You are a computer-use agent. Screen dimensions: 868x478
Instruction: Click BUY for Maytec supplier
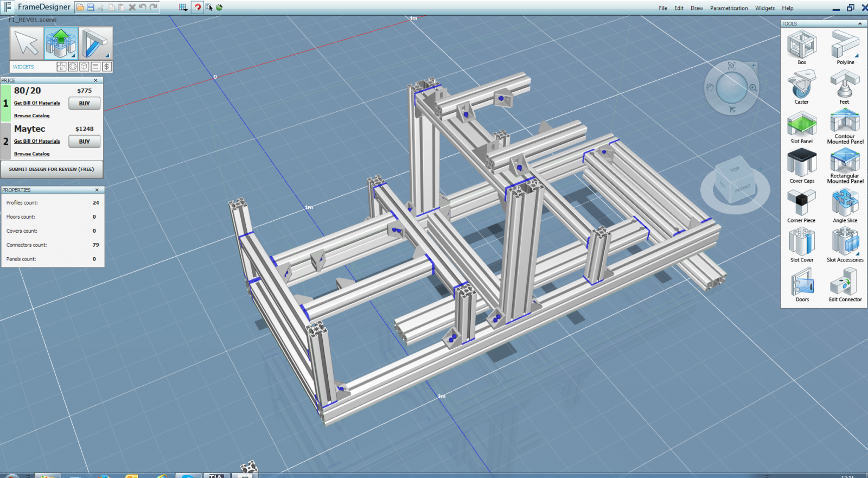point(84,142)
